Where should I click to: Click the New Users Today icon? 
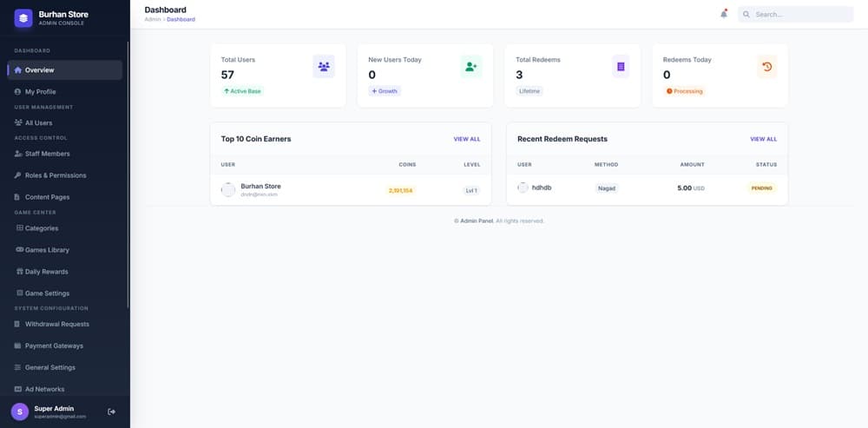coord(470,66)
